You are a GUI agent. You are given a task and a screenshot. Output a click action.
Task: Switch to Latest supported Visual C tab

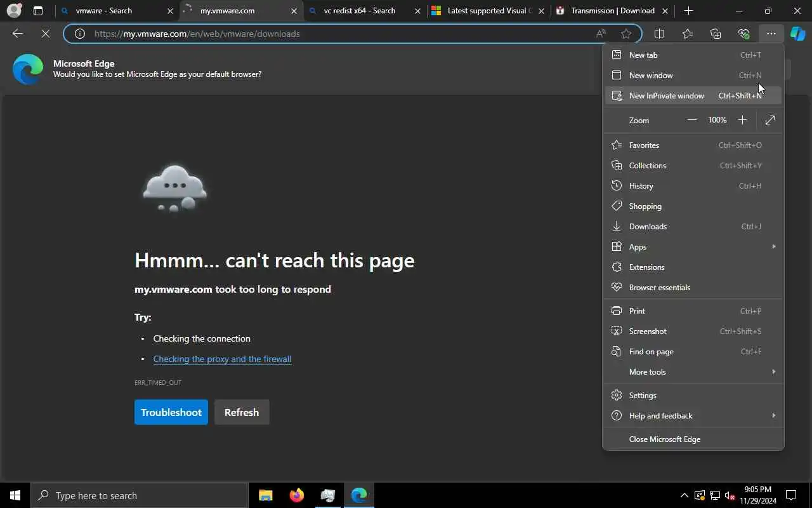coord(488,11)
